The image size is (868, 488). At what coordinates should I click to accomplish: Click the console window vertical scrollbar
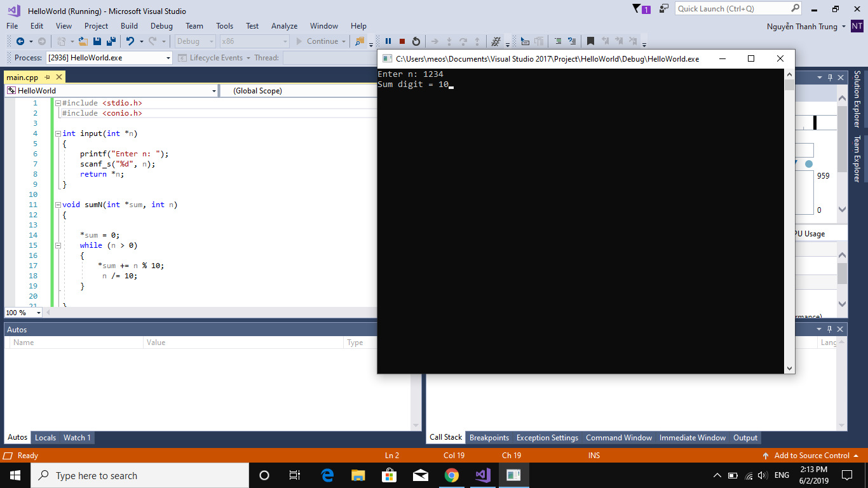789,220
